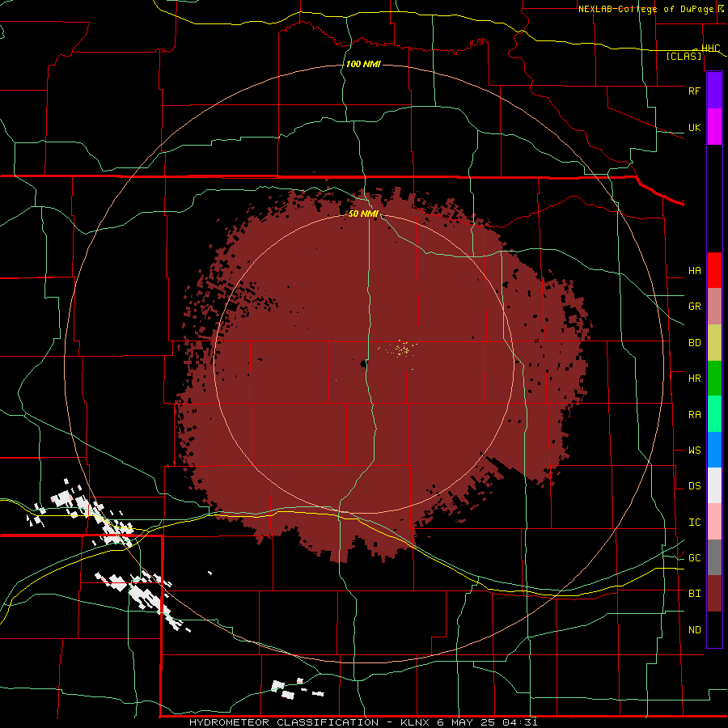Image resolution: width=728 pixels, height=728 pixels.
Task: Click the WS blue legend swatch
Action: pyautogui.click(x=714, y=450)
